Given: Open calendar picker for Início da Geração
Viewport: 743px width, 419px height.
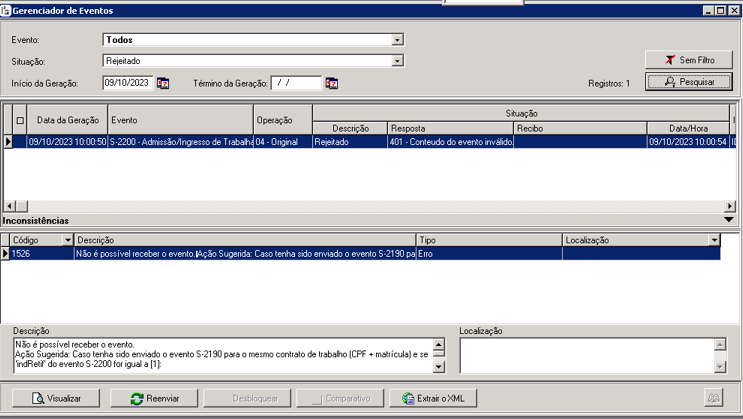Looking at the screenshot, I should [164, 83].
